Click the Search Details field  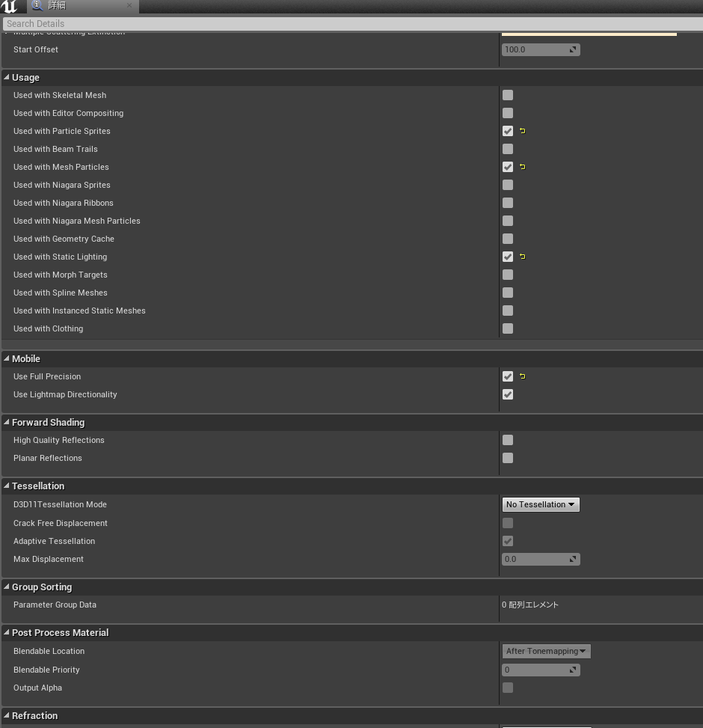pyautogui.click(x=353, y=24)
